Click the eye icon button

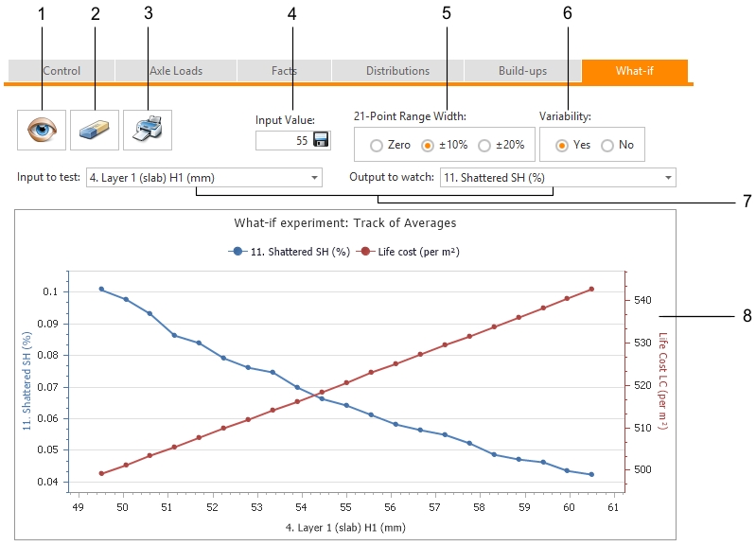tap(42, 130)
